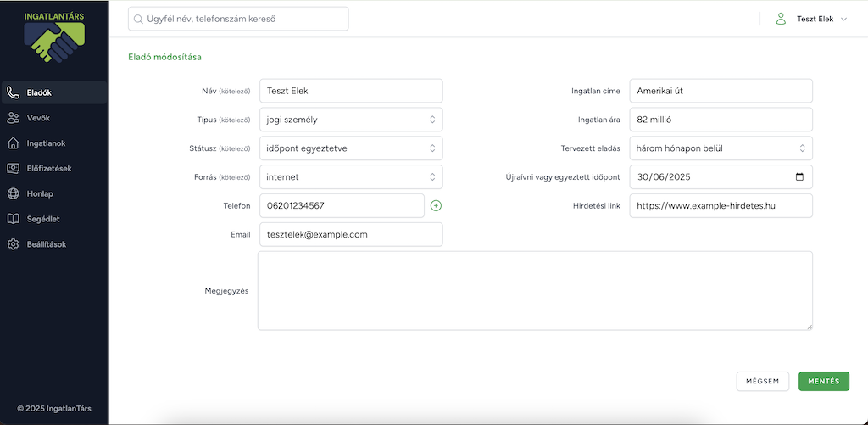This screenshot has height=425, width=868.
Task: Click the Megjegyzés field label
Action: click(x=226, y=290)
